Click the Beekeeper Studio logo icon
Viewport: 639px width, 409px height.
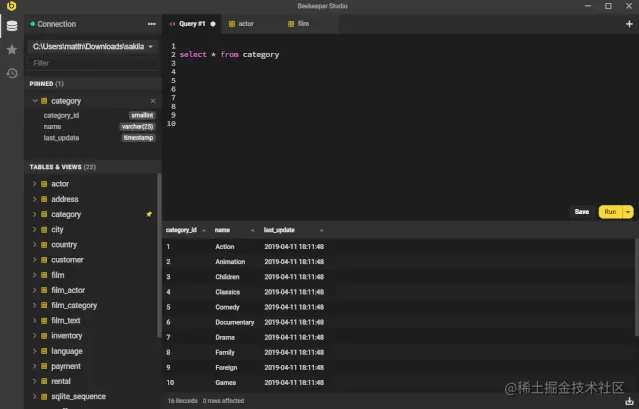(11, 6)
